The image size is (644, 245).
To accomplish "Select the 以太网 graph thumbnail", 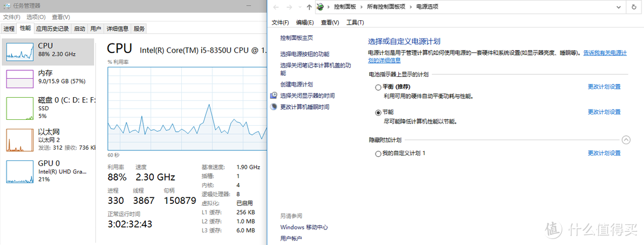I will [x=20, y=140].
